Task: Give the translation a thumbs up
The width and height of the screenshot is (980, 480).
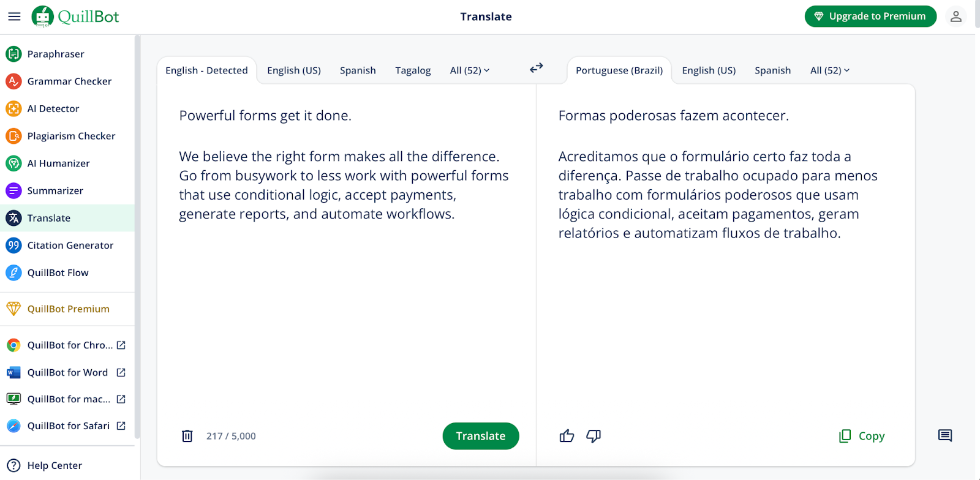Action: click(x=567, y=436)
